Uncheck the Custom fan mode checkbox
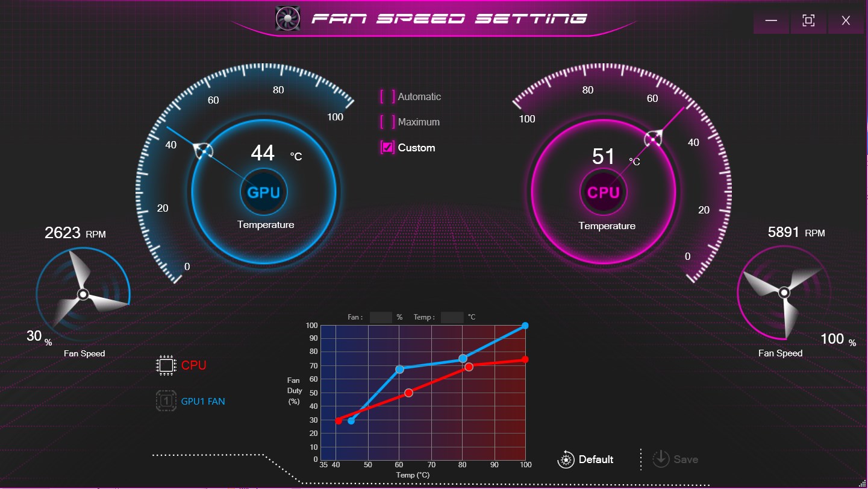The height and width of the screenshot is (489, 868). pyautogui.click(x=387, y=147)
